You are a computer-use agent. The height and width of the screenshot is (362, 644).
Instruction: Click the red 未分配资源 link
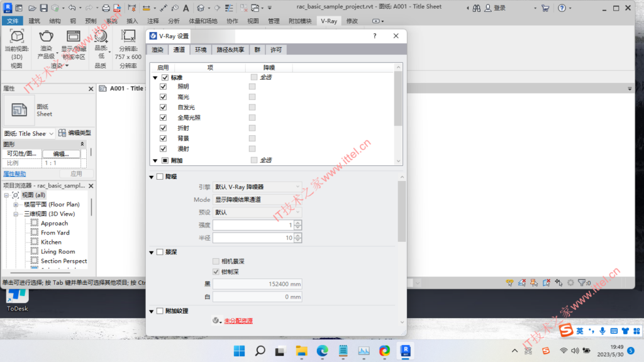(x=237, y=320)
